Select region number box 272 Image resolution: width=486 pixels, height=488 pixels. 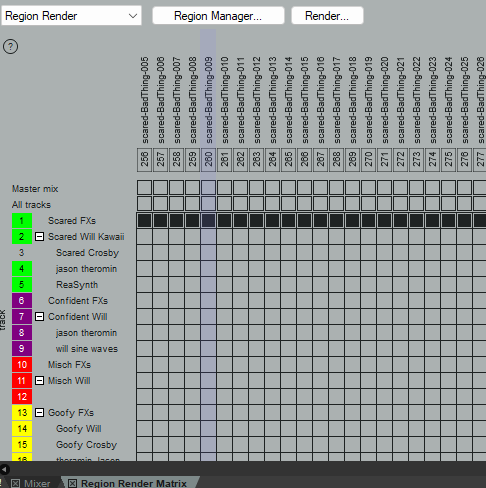click(400, 160)
